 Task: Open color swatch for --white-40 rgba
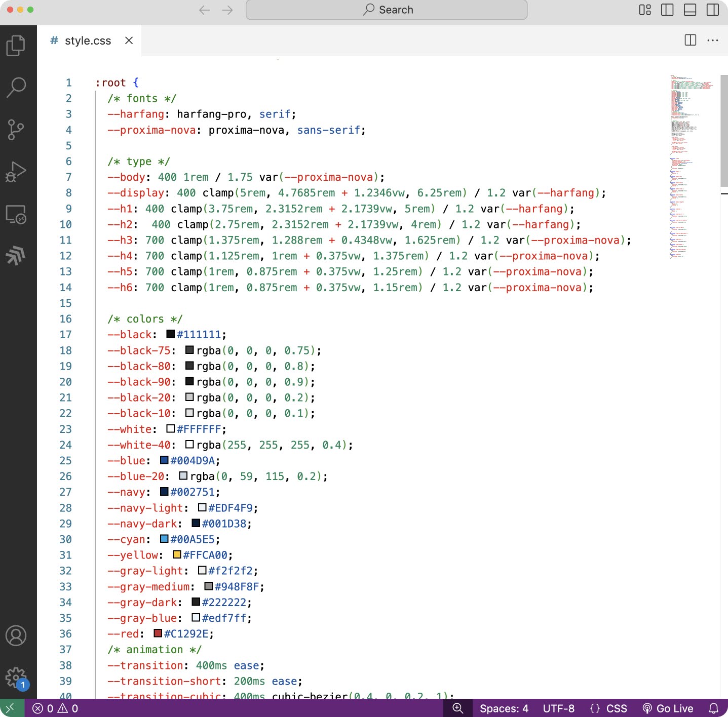pyautogui.click(x=189, y=444)
